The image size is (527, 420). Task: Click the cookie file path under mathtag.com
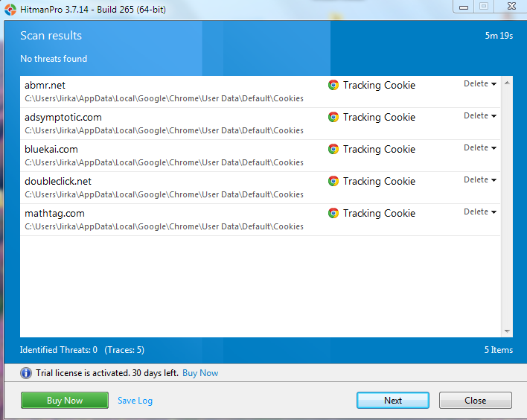tap(164, 226)
